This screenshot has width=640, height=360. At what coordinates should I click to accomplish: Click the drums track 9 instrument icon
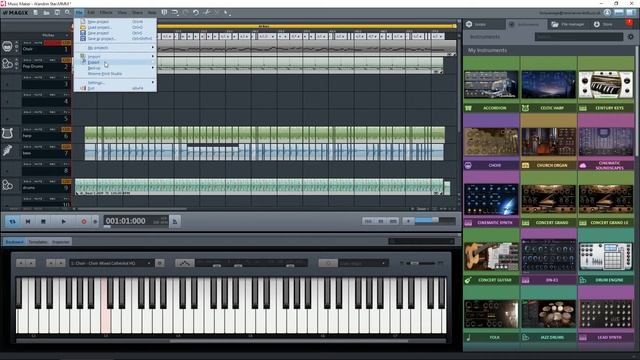(x=7, y=185)
